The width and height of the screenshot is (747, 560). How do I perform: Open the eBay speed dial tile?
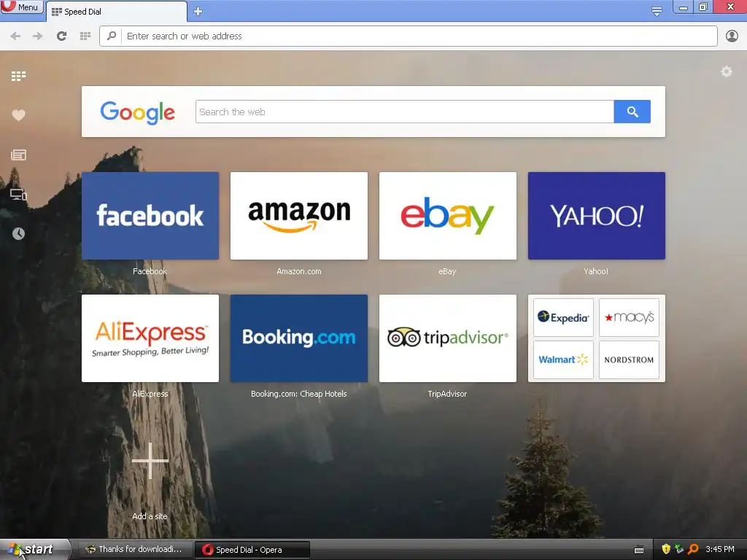coord(447,216)
